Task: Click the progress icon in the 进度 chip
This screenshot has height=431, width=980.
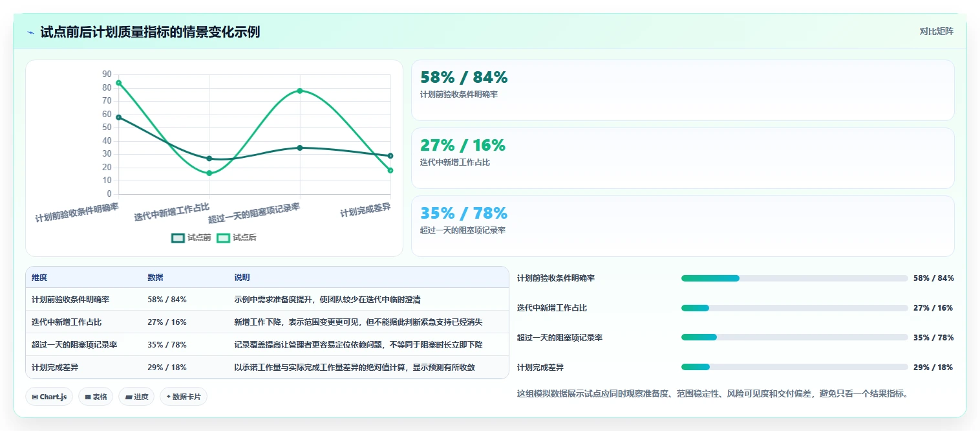Action: coord(128,397)
